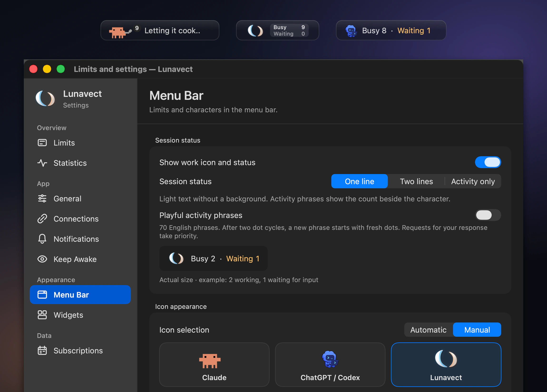Choose the ChatGPT / Codex card label
The width and height of the screenshot is (547, 392).
click(x=330, y=377)
